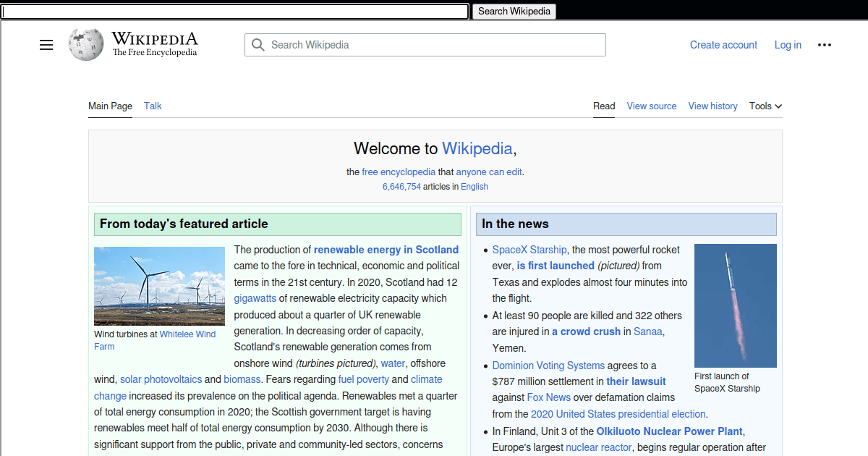Screen dimensions: 868x456
Task: Click the Log in link
Action: pyautogui.click(x=788, y=45)
